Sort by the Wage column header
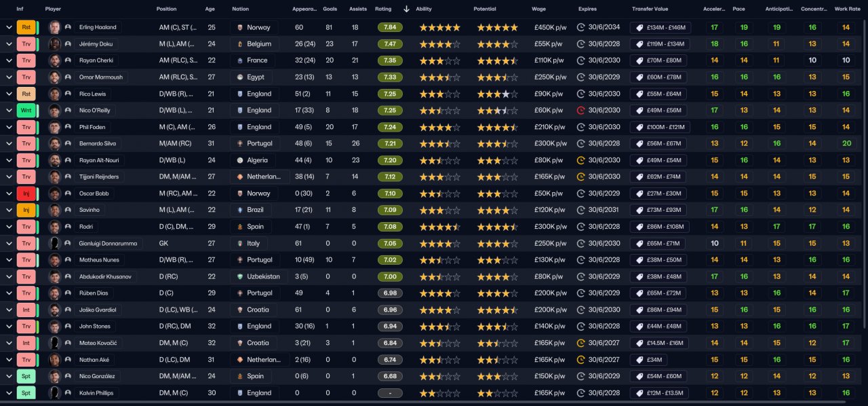This screenshot has height=406, width=868. coord(538,9)
